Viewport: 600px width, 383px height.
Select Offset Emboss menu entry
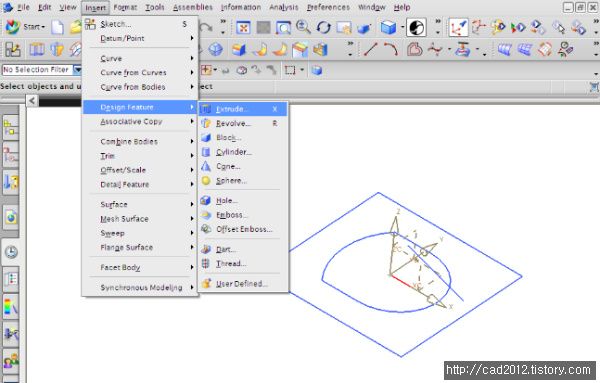[243, 229]
